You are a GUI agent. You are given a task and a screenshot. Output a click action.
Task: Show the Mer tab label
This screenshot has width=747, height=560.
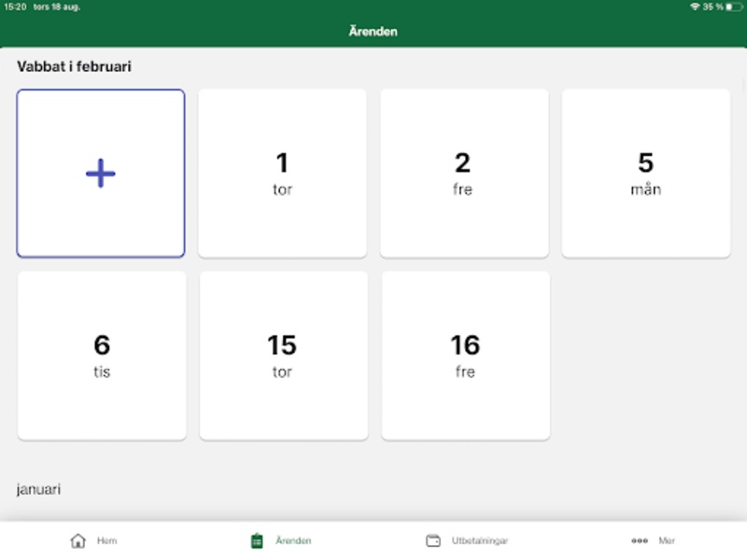pos(667,540)
